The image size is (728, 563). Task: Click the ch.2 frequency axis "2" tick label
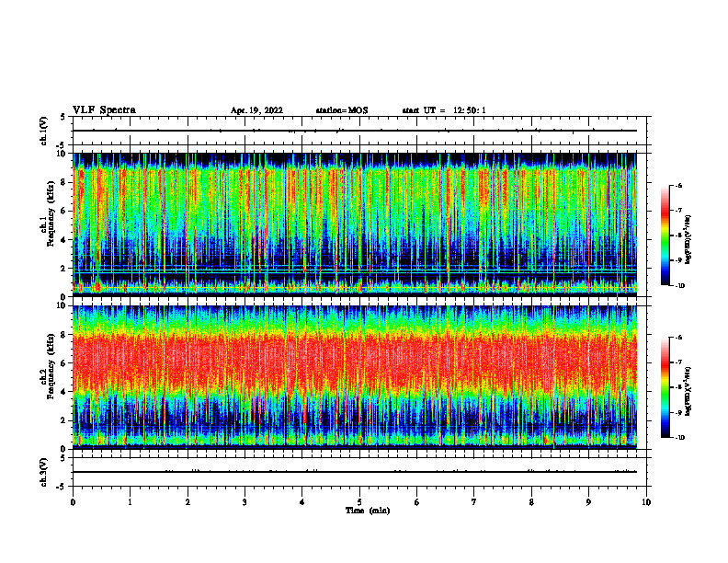pos(64,420)
